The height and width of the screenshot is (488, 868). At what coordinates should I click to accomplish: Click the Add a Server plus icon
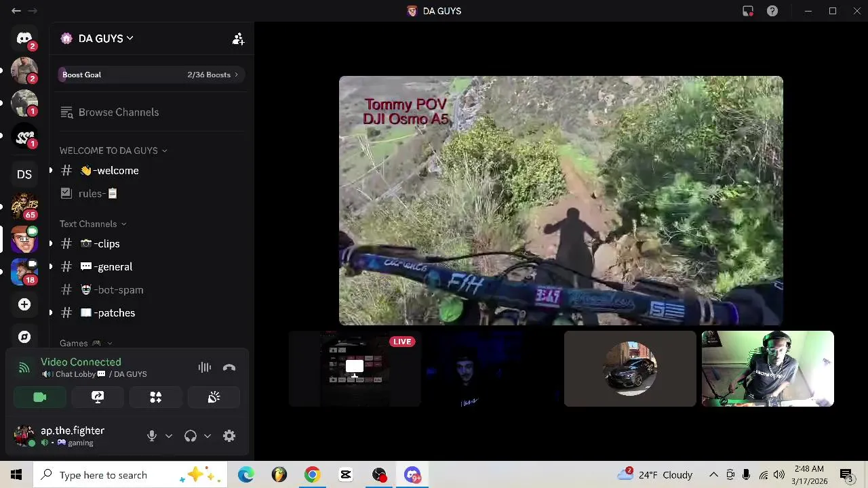(x=24, y=304)
